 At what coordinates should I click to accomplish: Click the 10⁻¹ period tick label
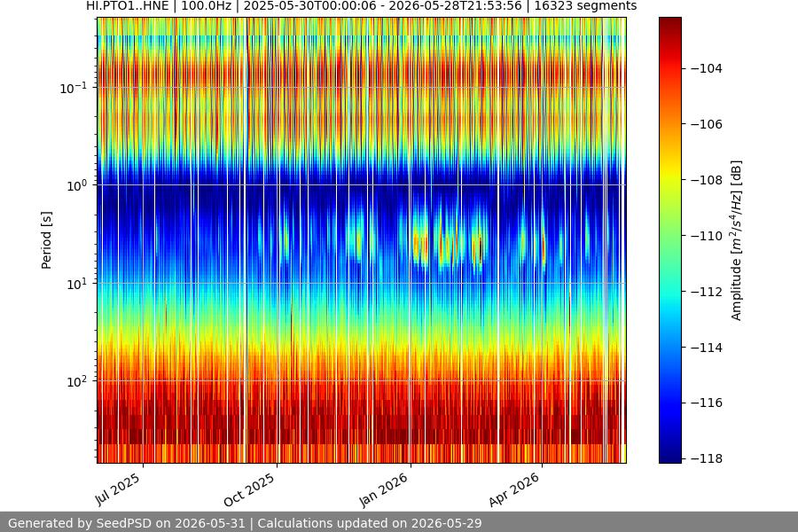pos(74,88)
